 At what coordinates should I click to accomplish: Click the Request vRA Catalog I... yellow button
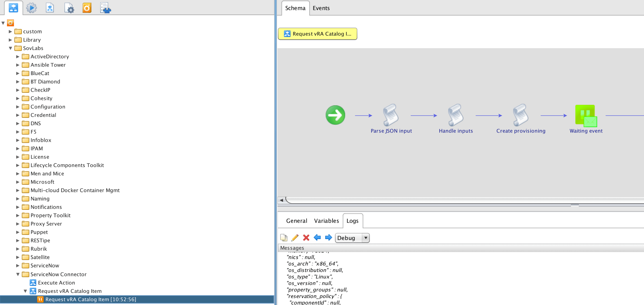(317, 34)
